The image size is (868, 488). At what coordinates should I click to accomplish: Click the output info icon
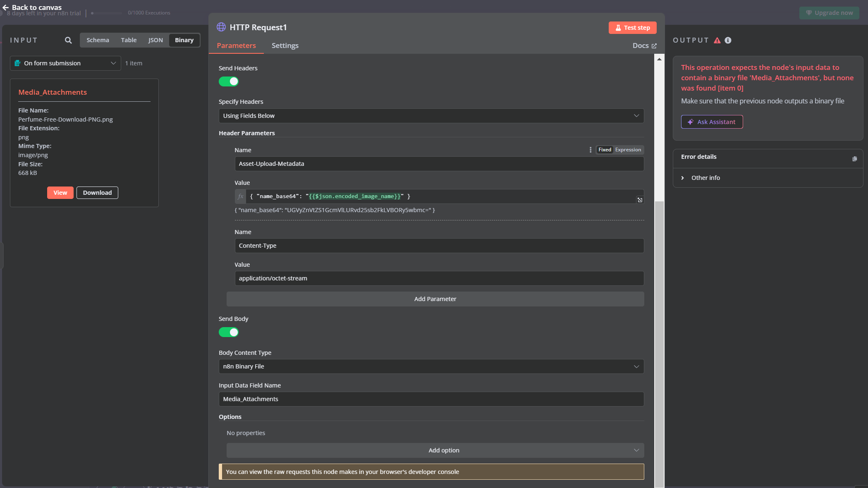tap(728, 40)
